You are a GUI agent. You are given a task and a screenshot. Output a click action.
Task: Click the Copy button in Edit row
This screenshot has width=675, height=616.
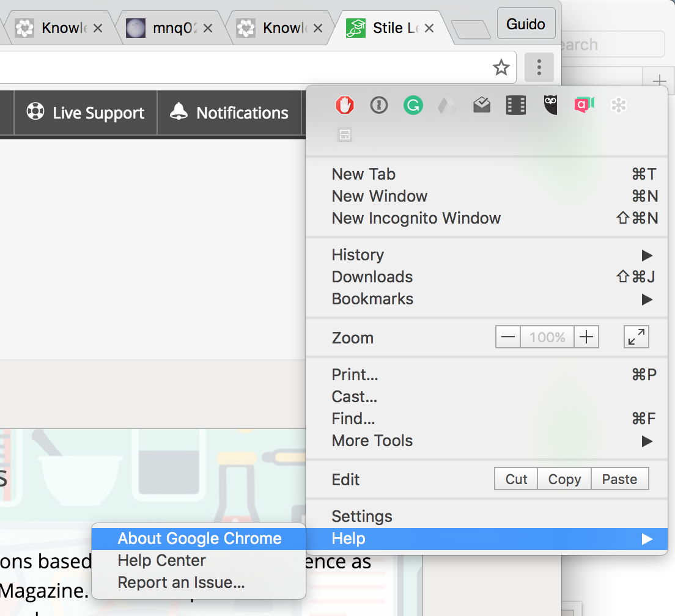[x=564, y=479]
